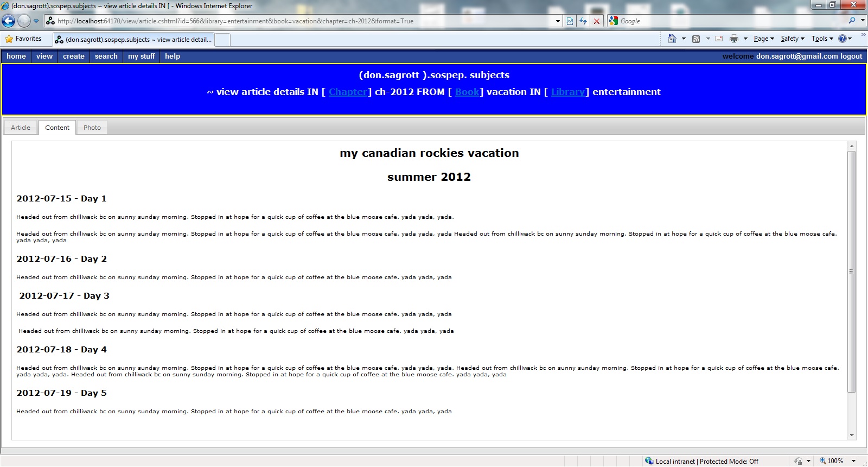Click the '2012-07-19 - Day 5' heading
Viewport: 868px width, 467px height.
62,393
